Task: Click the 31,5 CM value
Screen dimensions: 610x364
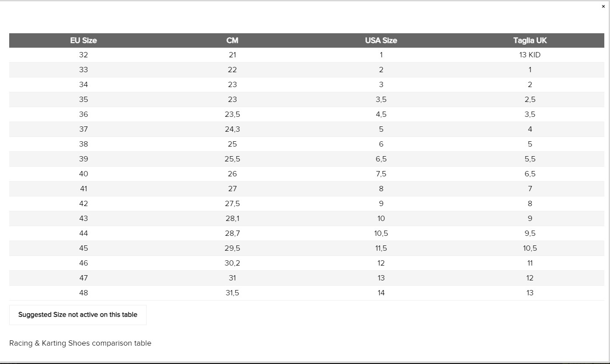Action: [x=232, y=293]
